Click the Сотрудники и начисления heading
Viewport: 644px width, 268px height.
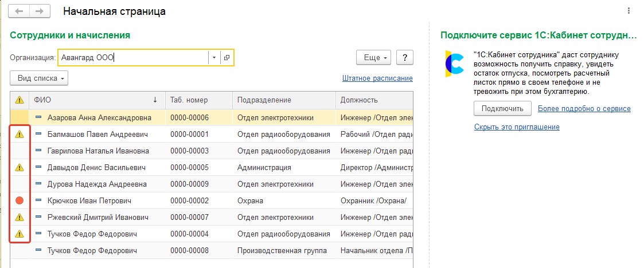70,36
